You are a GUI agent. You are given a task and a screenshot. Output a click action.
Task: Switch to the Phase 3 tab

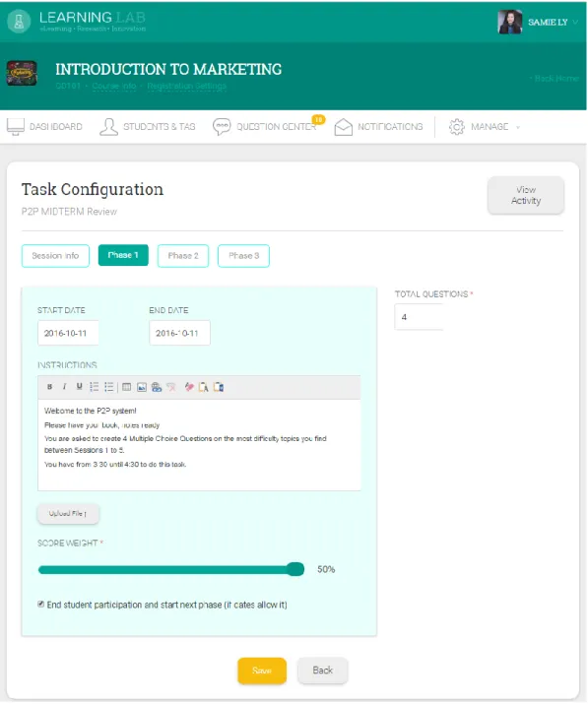click(243, 256)
